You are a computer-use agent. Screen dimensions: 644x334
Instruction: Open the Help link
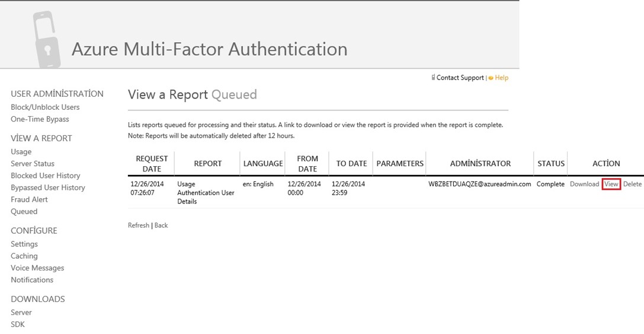point(501,78)
